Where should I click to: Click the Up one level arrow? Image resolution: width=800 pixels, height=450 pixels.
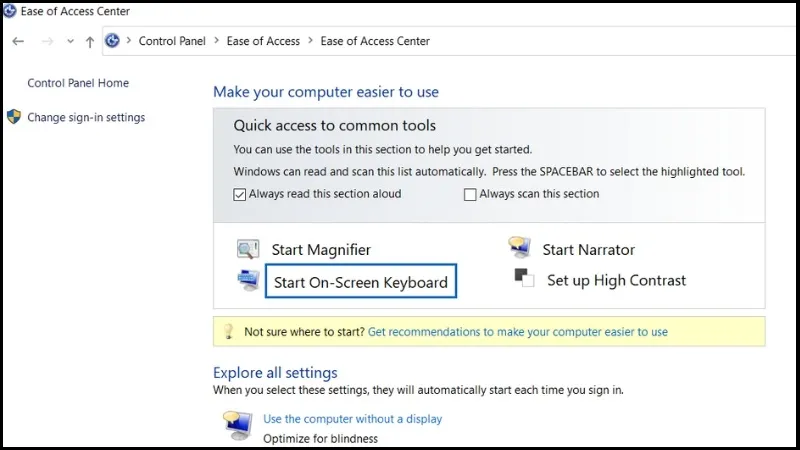[90, 41]
